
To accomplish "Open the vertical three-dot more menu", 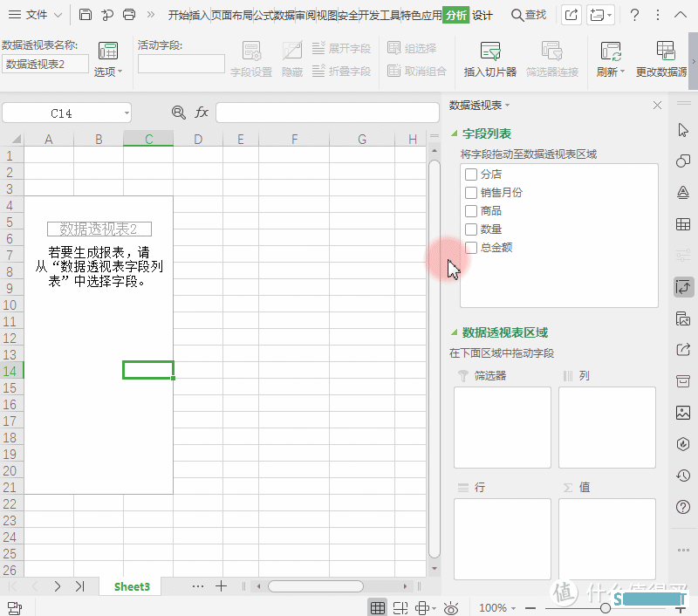I will pos(658,15).
